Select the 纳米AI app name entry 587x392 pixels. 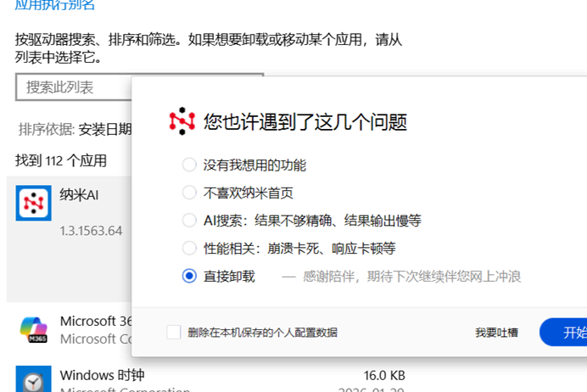80,194
